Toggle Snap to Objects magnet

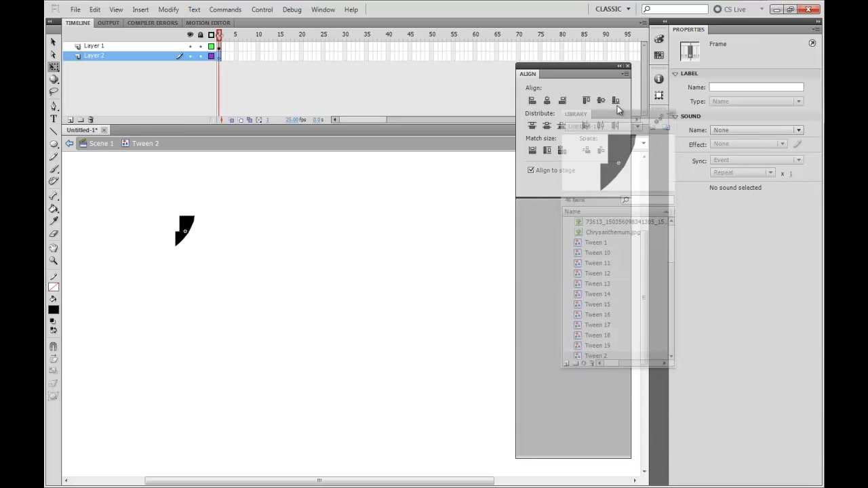[x=54, y=346]
